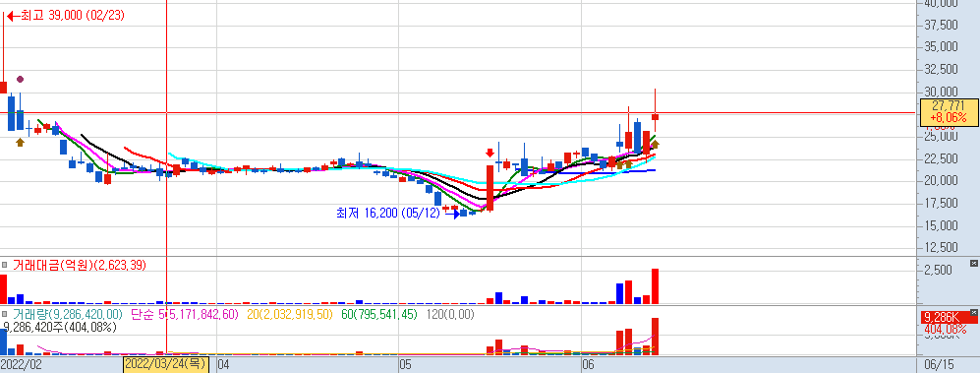The height and width of the screenshot is (373, 980).
Task: Close the 거래량 volume panel
Action: click(x=973, y=312)
